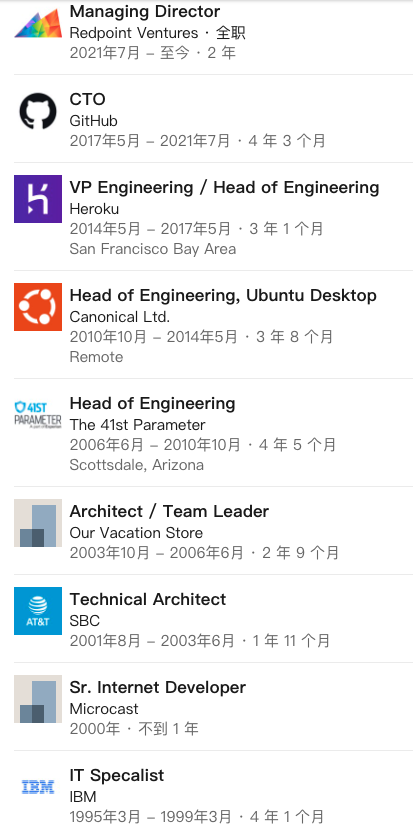The width and height of the screenshot is (413, 837).
Task: Open VP Engineering / Head of Engineering entry
Action: point(224,187)
